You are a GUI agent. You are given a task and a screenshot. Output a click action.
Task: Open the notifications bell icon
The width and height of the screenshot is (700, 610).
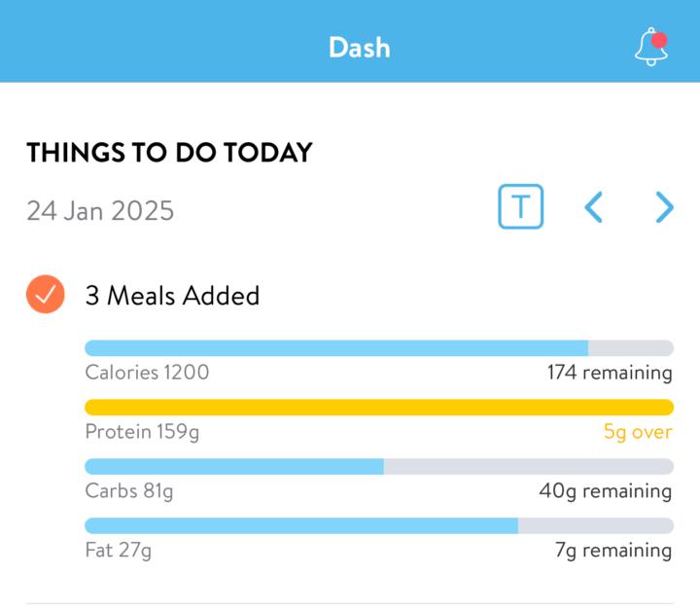[x=651, y=47]
